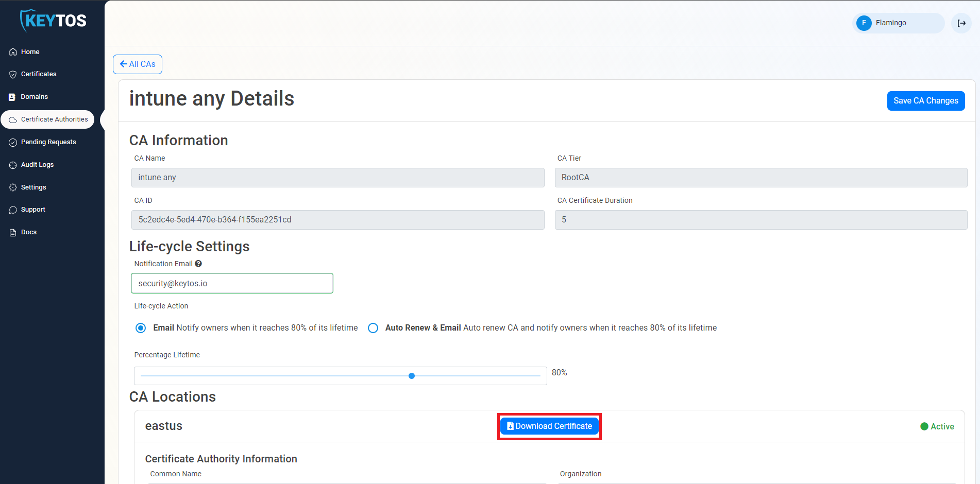980x484 pixels.
Task: Open the Home sidebar icon
Action: (x=12, y=51)
